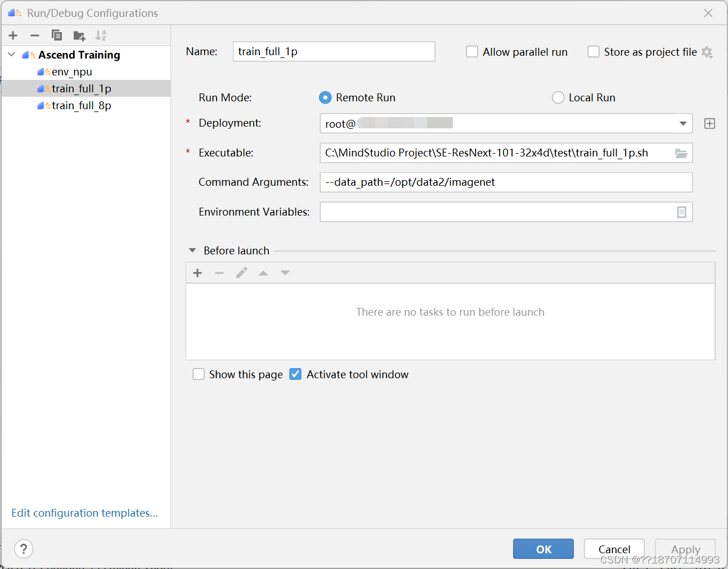Screen dimensions: 728x569
Task: Remove a Before launch task
Action: coord(219,273)
